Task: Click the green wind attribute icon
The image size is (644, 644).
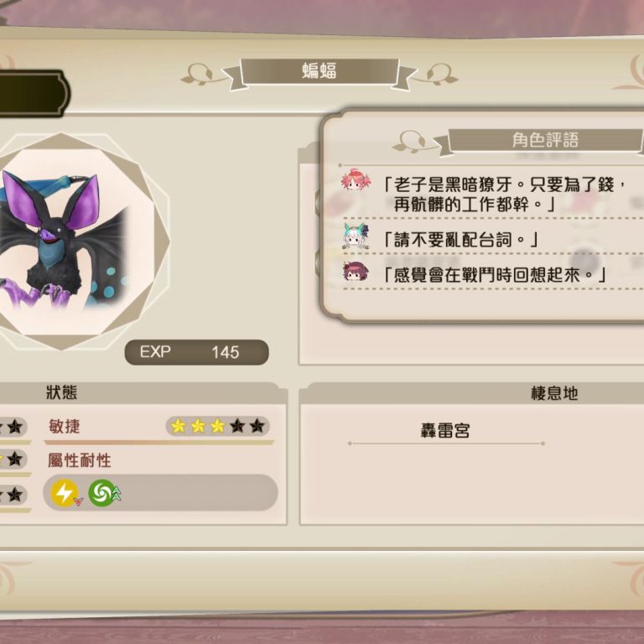Action: point(101,492)
